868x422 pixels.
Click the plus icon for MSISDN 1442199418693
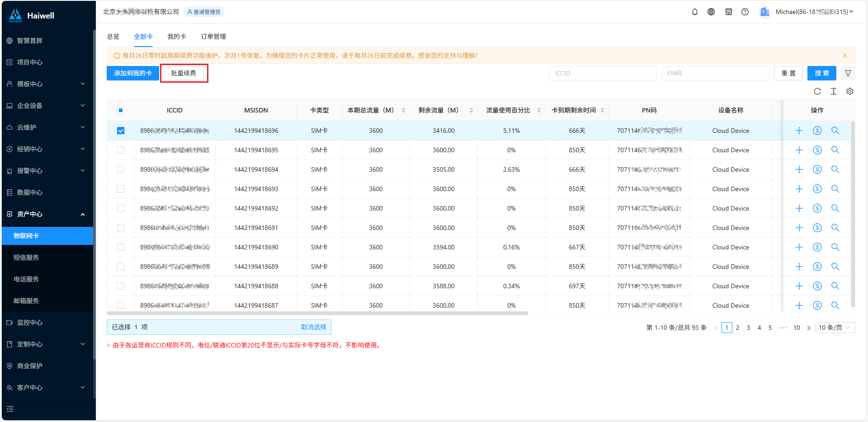point(799,189)
